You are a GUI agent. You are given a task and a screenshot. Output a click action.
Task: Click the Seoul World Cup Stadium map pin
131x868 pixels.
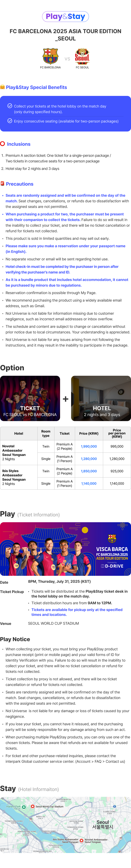pos(32,806)
